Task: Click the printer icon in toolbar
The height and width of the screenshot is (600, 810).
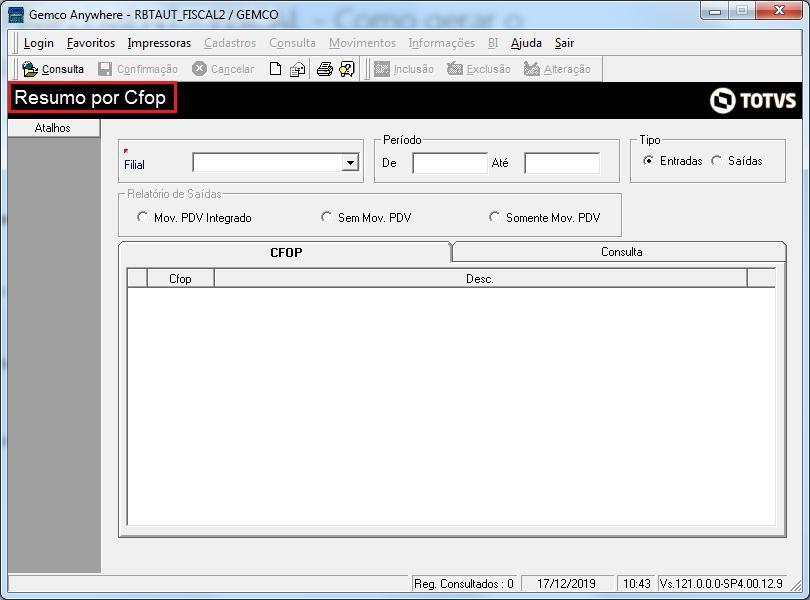Action: (x=324, y=69)
